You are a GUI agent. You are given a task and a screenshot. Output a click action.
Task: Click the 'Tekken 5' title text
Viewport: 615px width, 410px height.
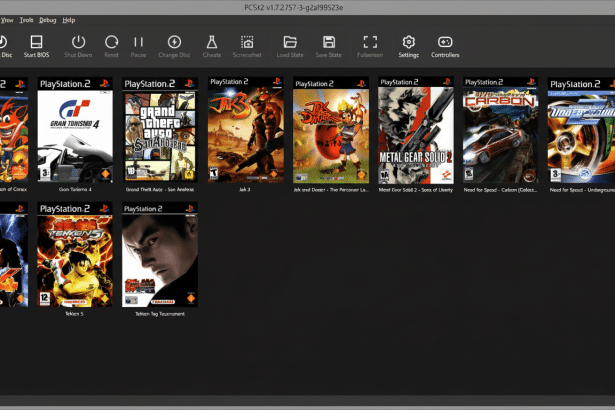point(74,314)
